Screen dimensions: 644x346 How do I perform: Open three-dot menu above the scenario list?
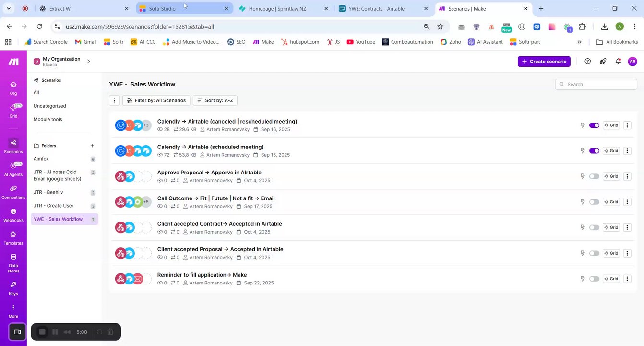(114, 100)
